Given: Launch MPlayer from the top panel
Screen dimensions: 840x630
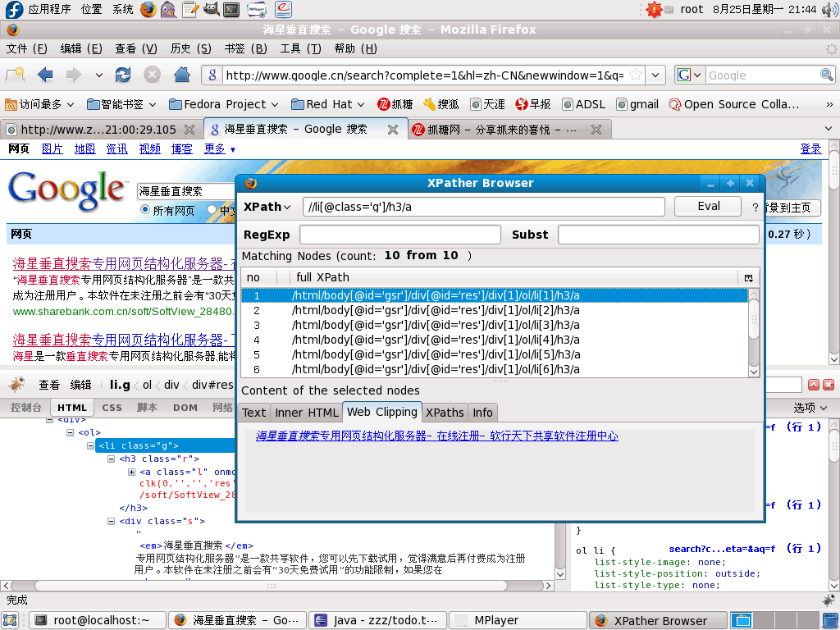Looking at the screenshot, I should click(257, 9).
